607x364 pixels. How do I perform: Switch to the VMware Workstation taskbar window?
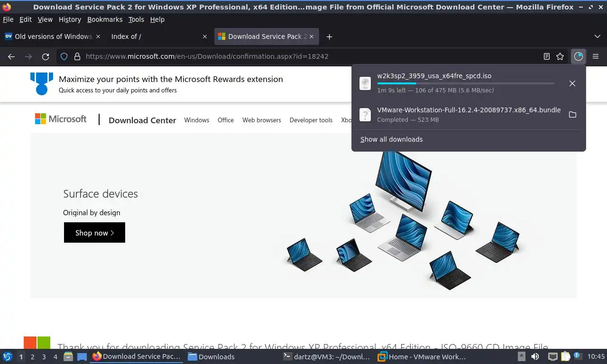coord(422,356)
